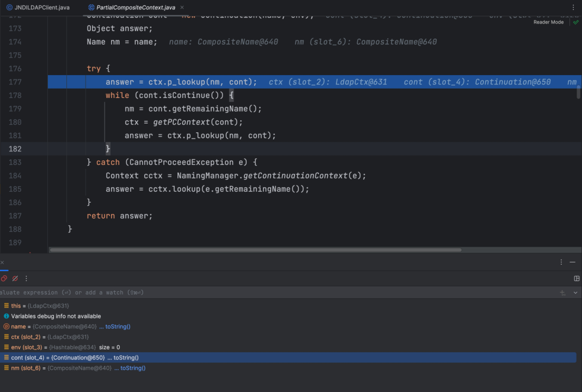The height and width of the screenshot is (392, 582).
Task: Click toString() link for name variable
Action: pos(118,327)
